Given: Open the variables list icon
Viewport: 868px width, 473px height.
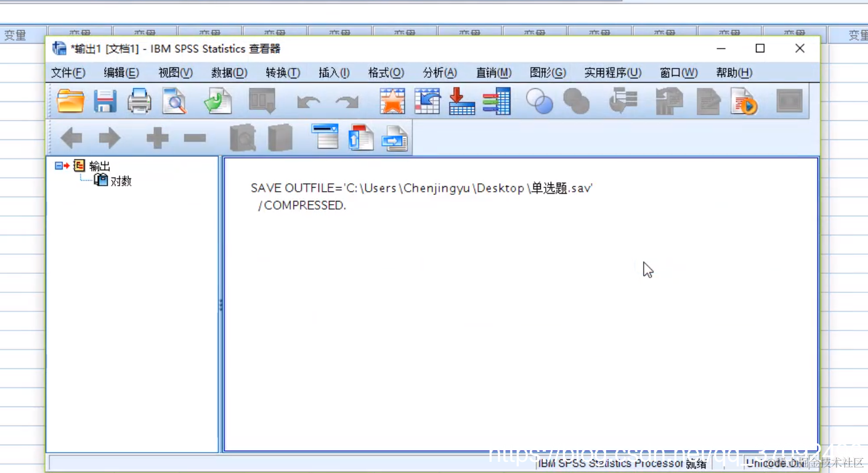Looking at the screenshot, I should pos(497,101).
